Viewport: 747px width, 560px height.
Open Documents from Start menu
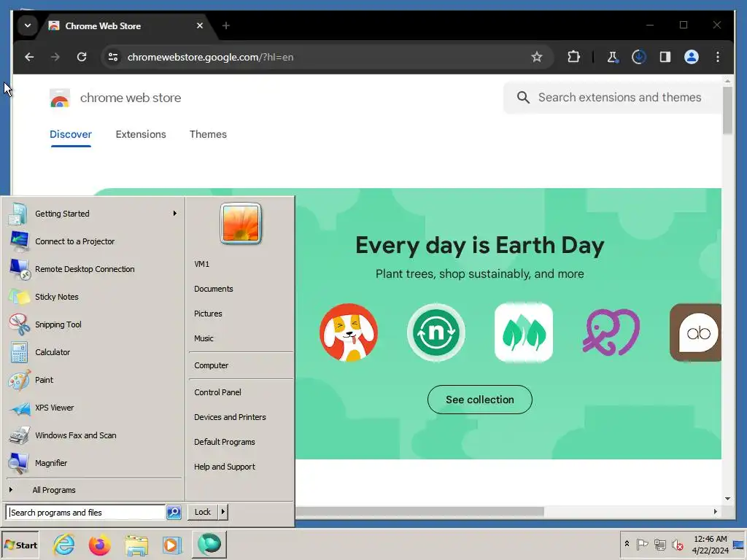[241, 289]
